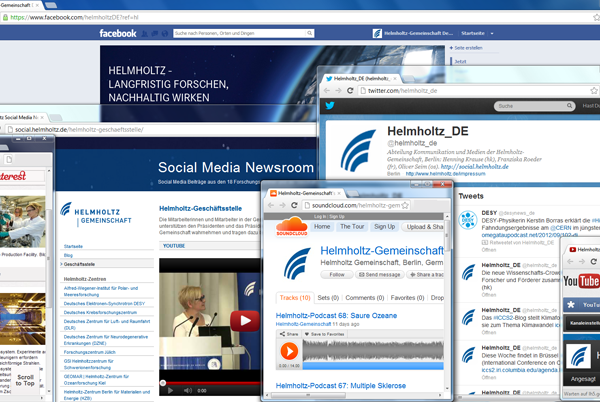600x402 pixels.
Task: Click the Send message button
Action: click(x=378, y=273)
